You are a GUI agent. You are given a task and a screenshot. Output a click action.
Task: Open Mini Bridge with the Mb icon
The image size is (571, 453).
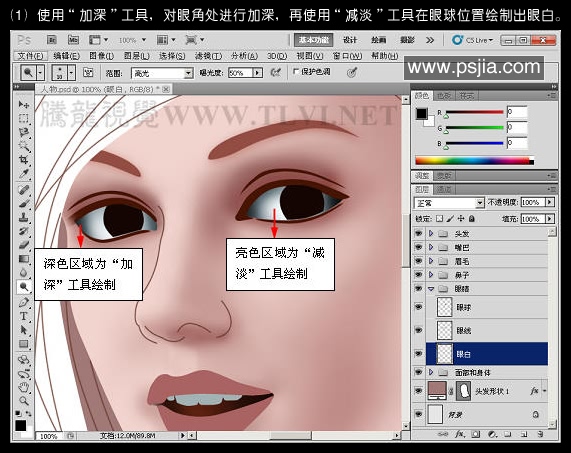73,40
